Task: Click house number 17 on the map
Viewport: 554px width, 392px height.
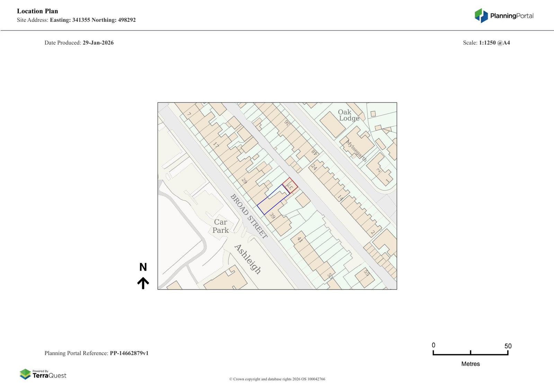Action: [216, 145]
